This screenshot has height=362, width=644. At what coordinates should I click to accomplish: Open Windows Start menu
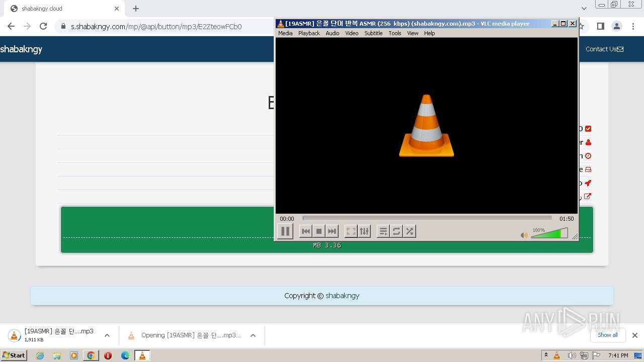[x=14, y=355]
